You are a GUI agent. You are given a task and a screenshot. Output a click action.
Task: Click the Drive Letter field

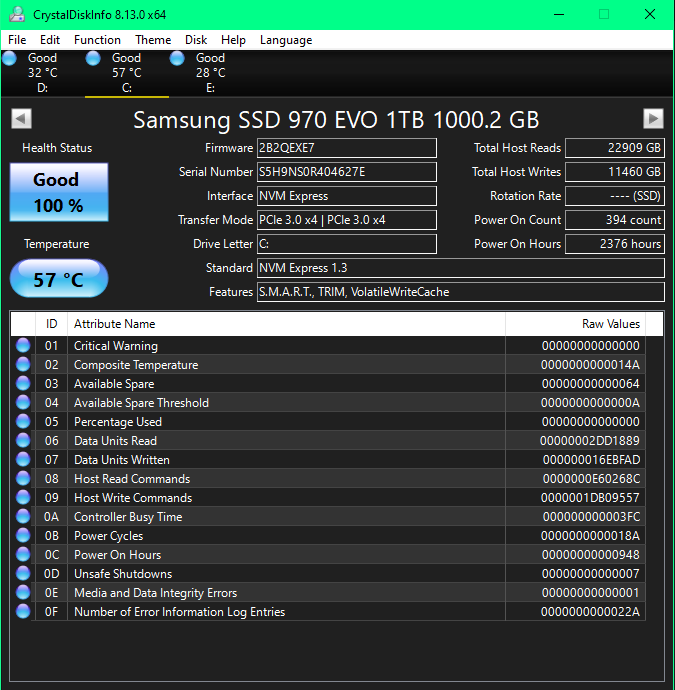[x=347, y=244]
